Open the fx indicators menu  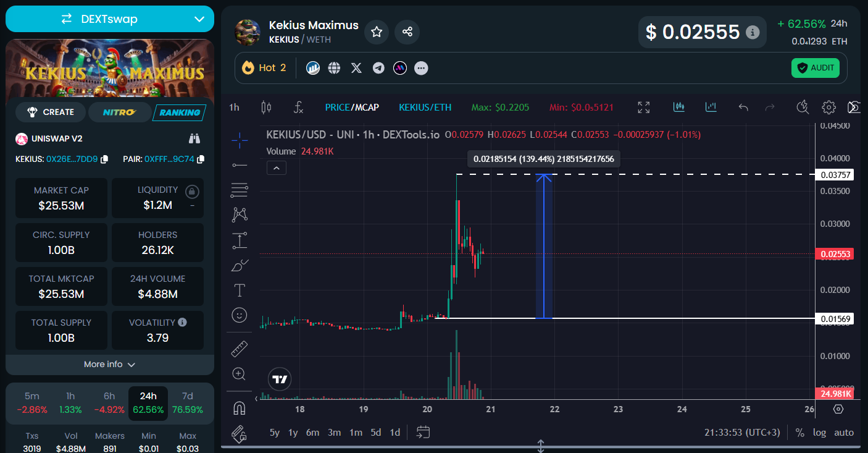pos(298,108)
